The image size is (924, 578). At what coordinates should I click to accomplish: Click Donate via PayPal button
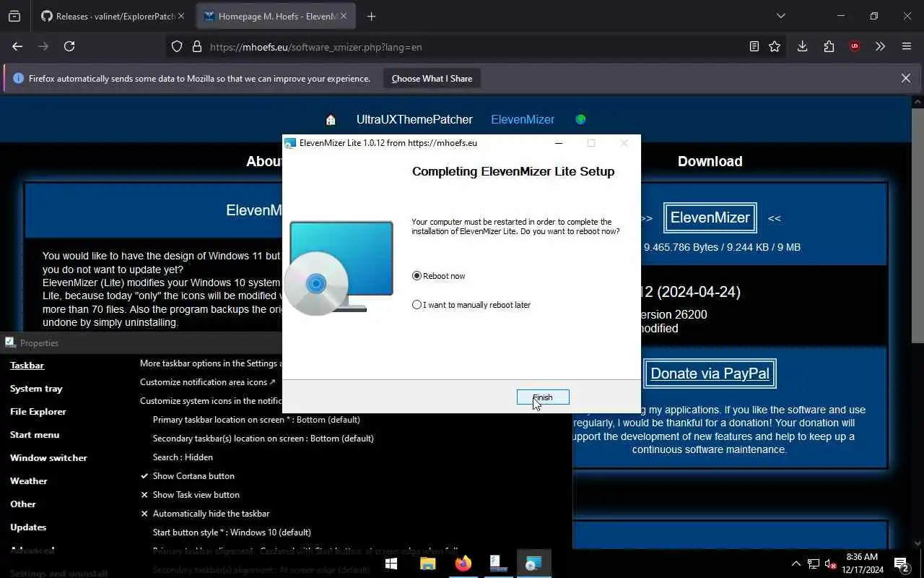click(x=710, y=374)
